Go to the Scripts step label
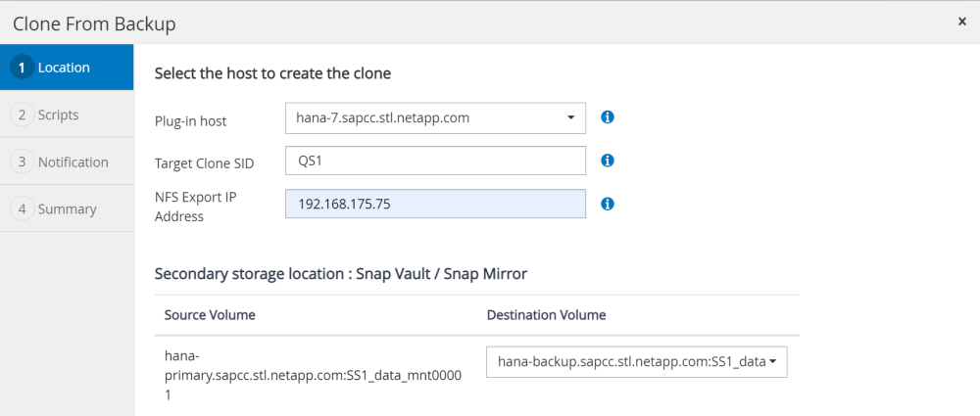This screenshot has height=416, width=980. click(x=59, y=115)
